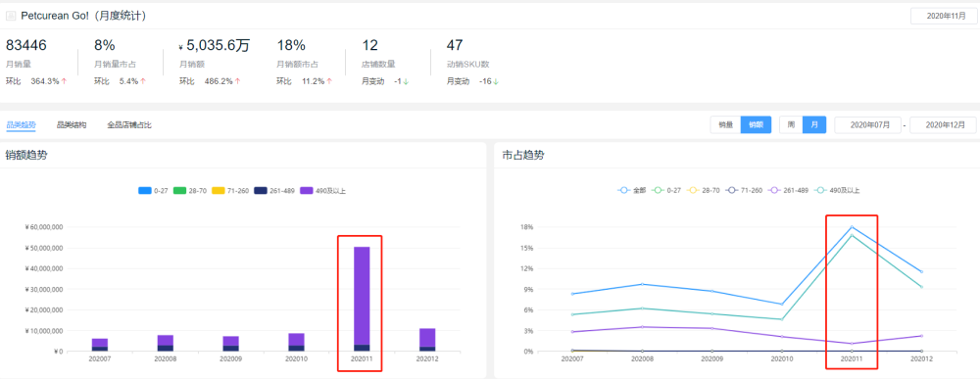Screen dimensions: 980x379
Task: Toggle the 261-489 series in 销额趋势 legend
Action: [273, 191]
